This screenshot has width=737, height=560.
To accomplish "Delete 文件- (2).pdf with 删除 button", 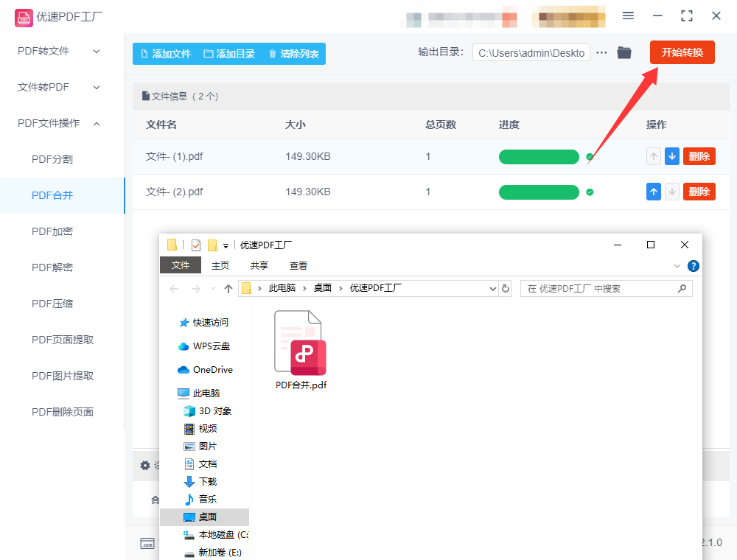I will click(x=699, y=192).
